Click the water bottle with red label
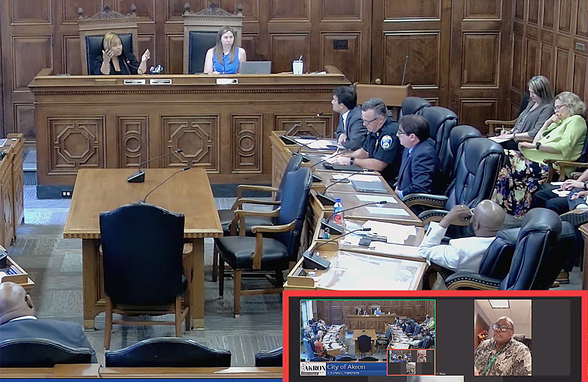This screenshot has height=382, width=588. click(x=338, y=212)
